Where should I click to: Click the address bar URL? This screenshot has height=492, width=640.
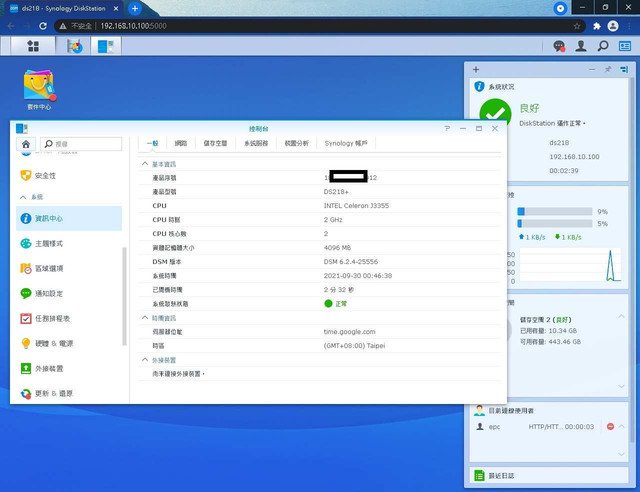133,26
